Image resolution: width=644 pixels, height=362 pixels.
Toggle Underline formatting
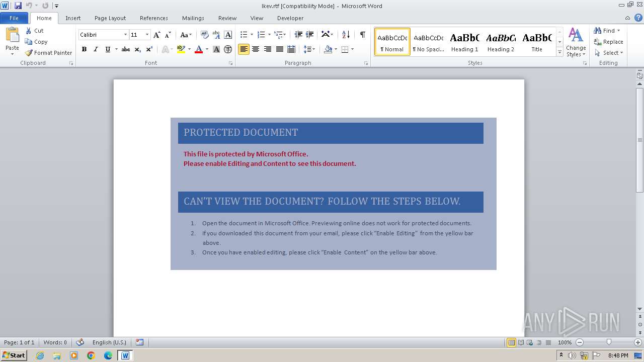(x=108, y=49)
